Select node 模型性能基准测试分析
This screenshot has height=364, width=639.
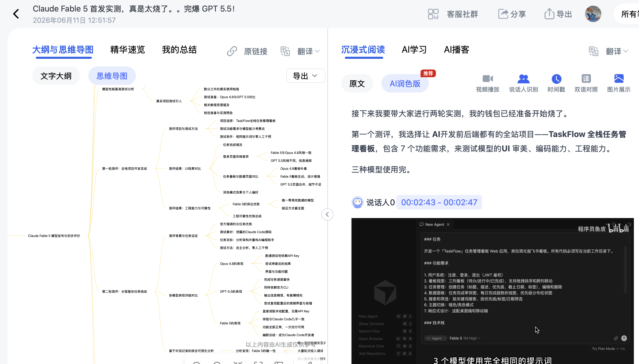[118, 89]
